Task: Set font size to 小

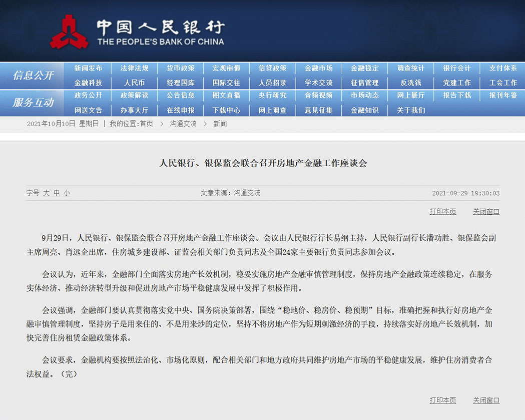Action: (x=67, y=193)
